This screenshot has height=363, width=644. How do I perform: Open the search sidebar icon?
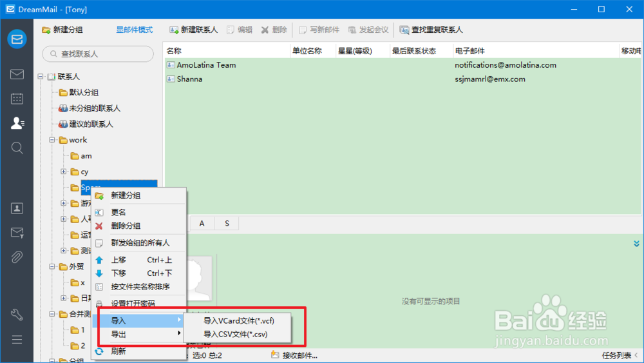coord(17,148)
